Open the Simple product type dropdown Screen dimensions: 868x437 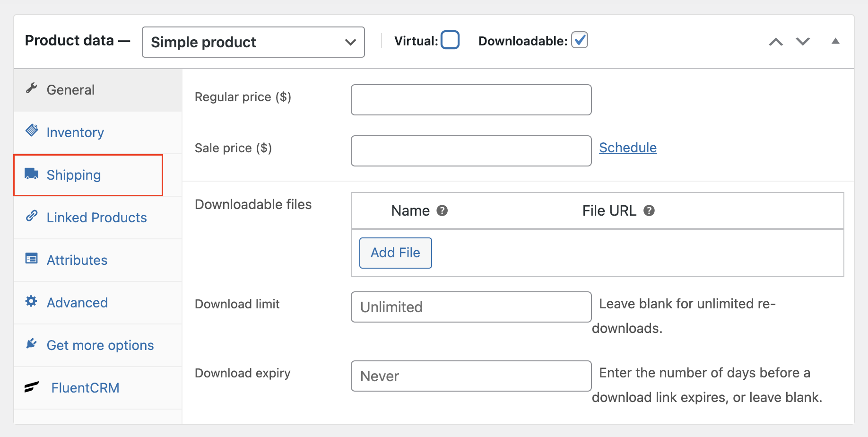(253, 42)
